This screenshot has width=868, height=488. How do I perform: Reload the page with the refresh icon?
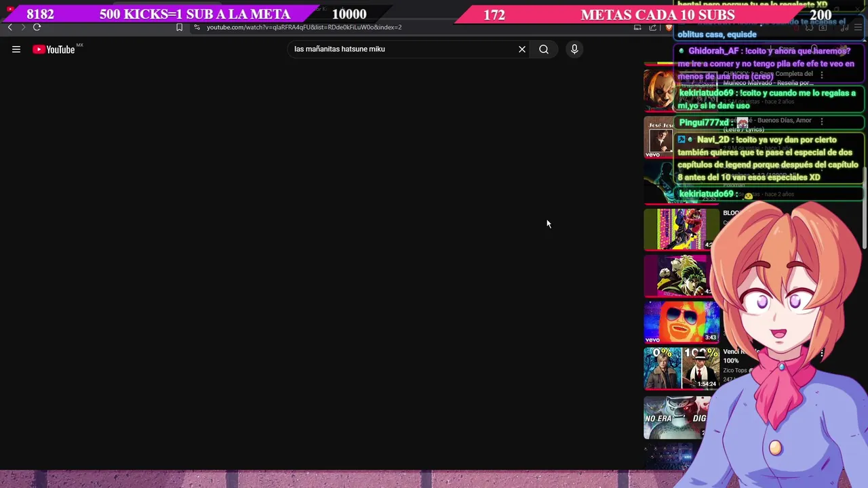(x=37, y=27)
